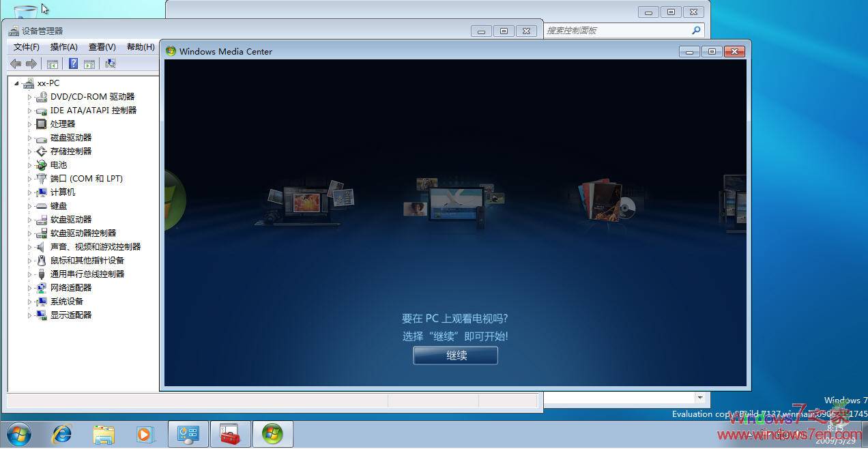Click the 继续 button in Media Center

coord(454,355)
